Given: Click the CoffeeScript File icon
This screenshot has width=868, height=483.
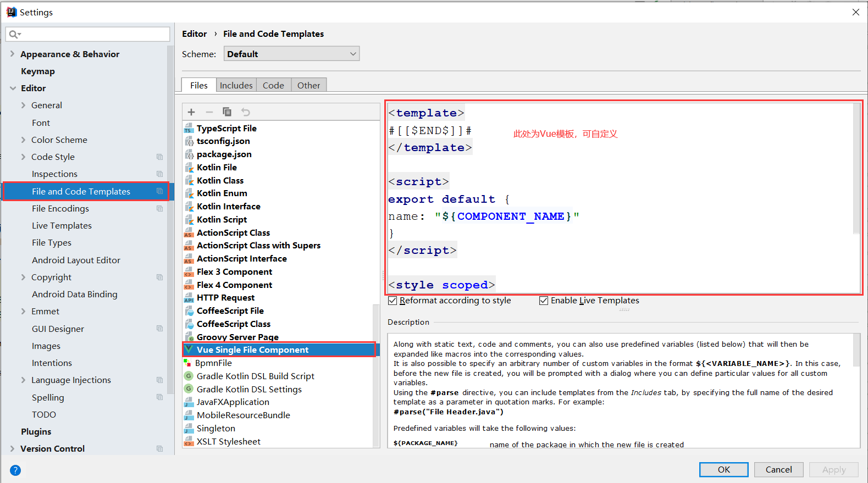Looking at the screenshot, I should point(189,311).
